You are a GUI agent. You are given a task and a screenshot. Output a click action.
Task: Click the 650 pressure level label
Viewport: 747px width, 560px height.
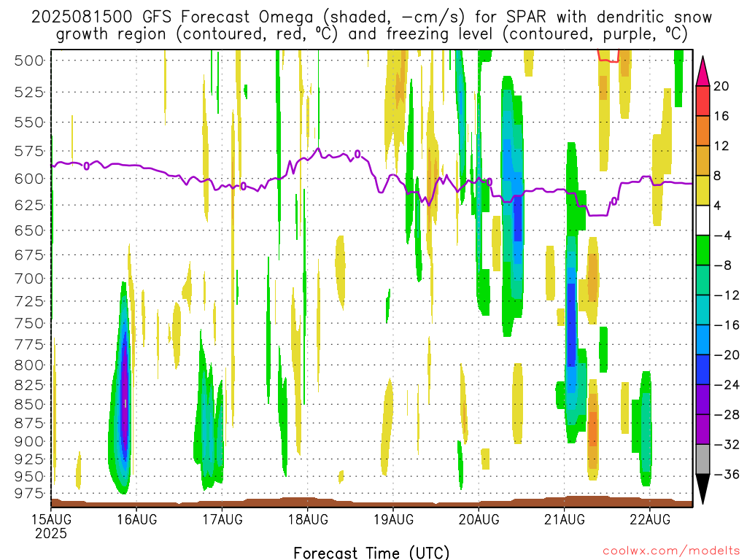tap(28, 230)
